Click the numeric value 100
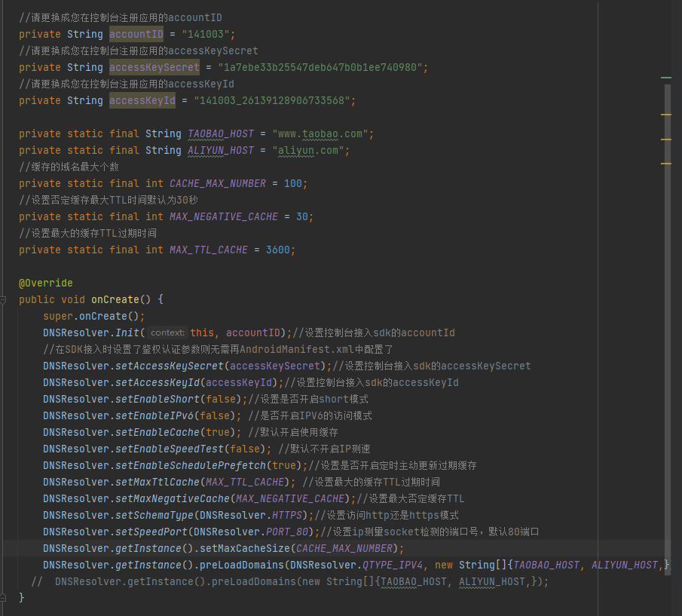This screenshot has width=682, height=616. click(x=292, y=183)
